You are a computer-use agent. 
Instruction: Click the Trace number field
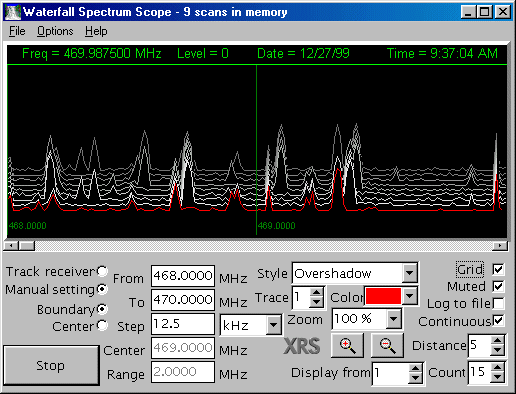[x=302, y=297]
